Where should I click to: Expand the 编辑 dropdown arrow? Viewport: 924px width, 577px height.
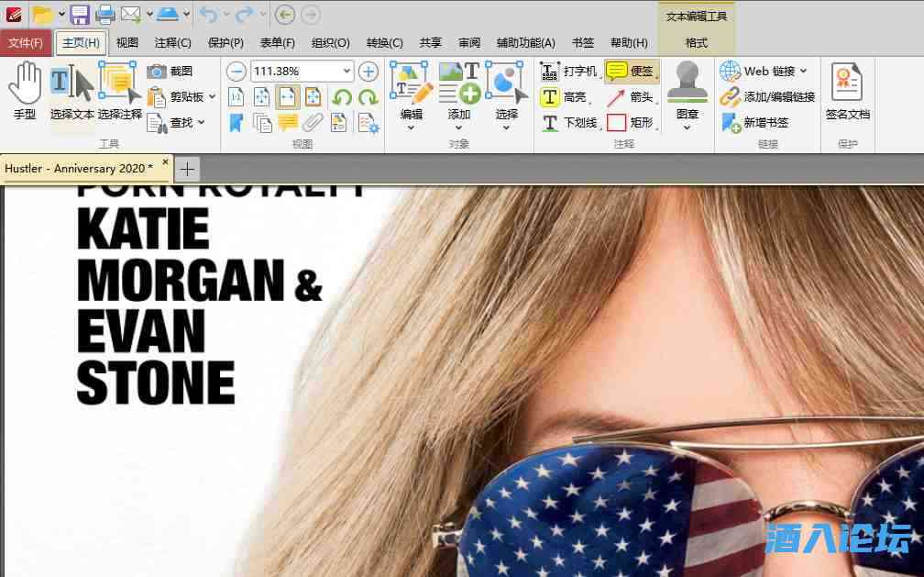(x=412, y=127)
